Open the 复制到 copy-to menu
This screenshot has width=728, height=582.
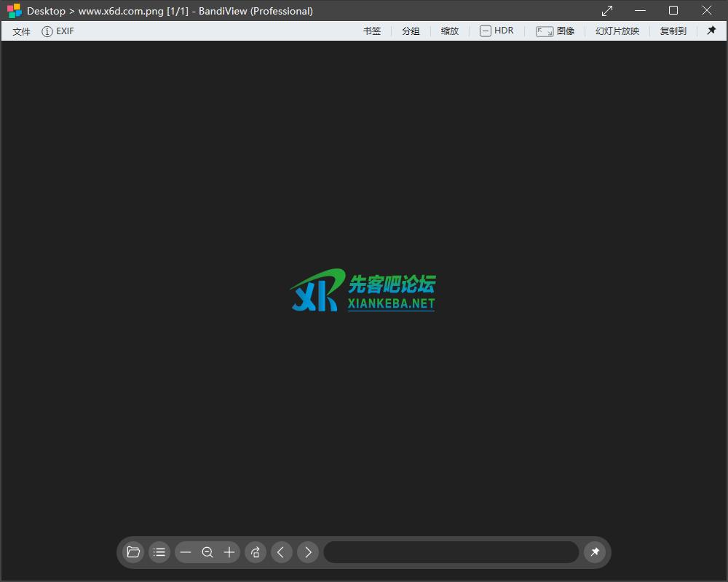673,31
